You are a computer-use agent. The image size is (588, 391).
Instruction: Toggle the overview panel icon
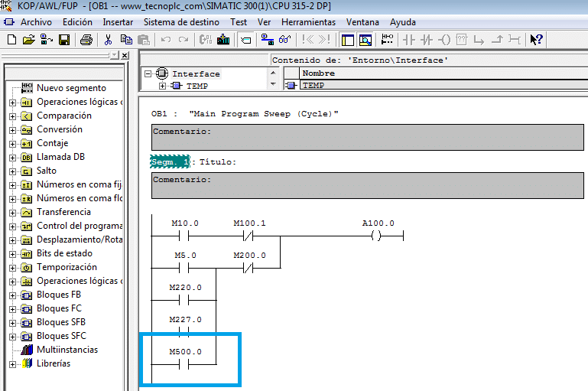pyautogui.click(x=348, y=40)
